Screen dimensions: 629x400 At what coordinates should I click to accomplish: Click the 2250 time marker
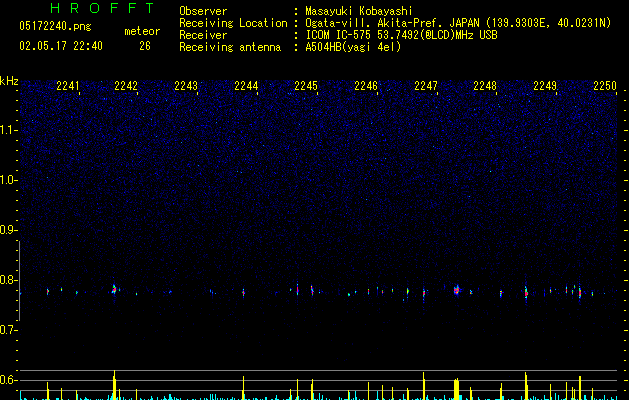(x=605, y=86)
